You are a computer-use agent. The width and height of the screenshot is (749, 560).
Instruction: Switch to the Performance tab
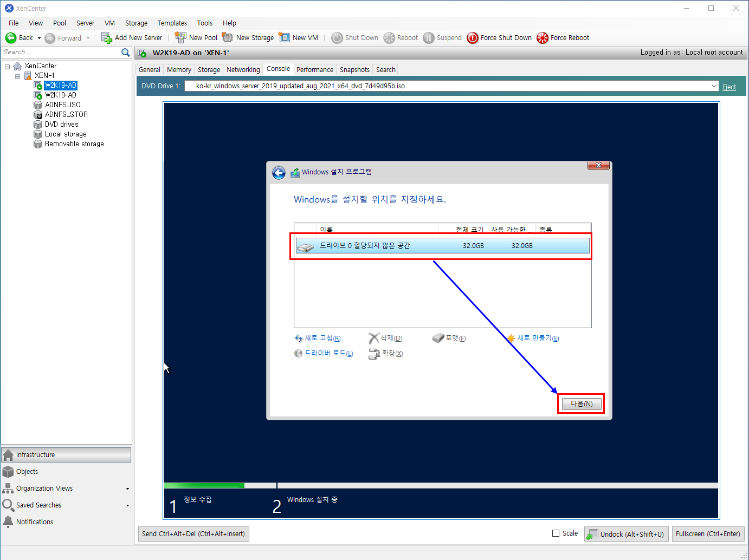coord(315,70)
